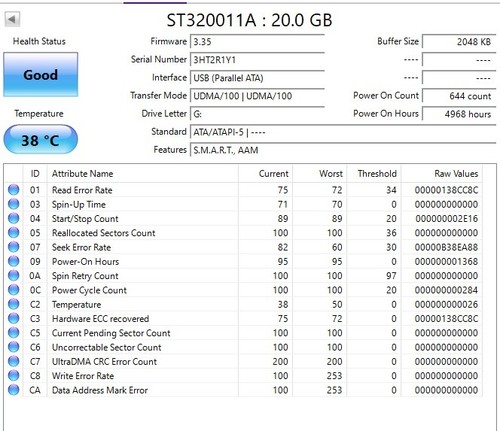
Task: Click the 38 °C temperature button
Action: click(x=41, y=140)
